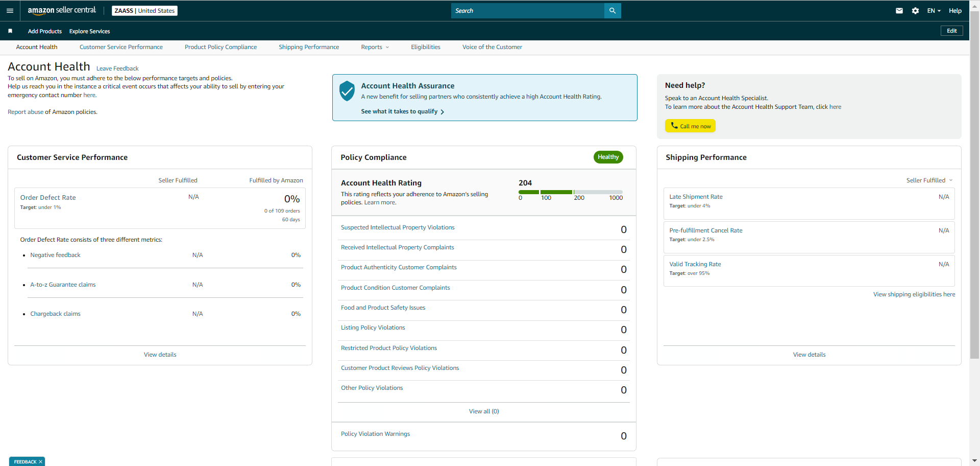This screenshot has width=980, height=466.
Task: Open View shipping eligibilities here link
Action: point(914,294)
